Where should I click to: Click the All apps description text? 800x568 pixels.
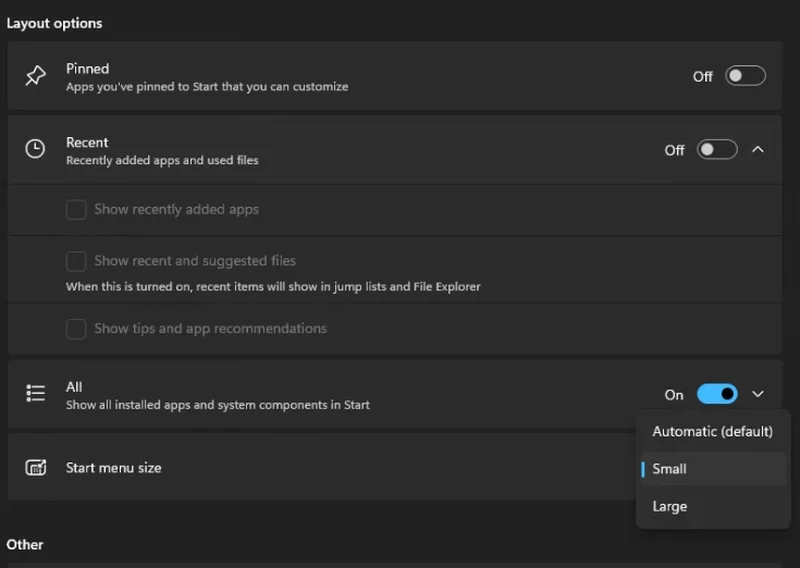point(217,405)
